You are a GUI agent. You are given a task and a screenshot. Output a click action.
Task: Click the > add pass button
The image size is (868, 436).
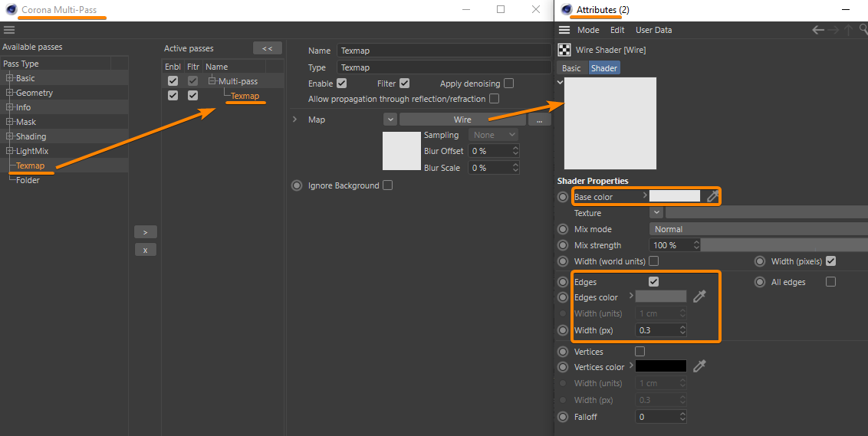[146, 232]
